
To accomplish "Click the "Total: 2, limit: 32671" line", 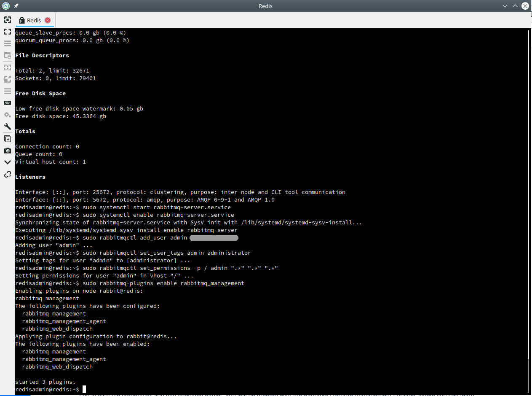I will click(x=52, y=71).
